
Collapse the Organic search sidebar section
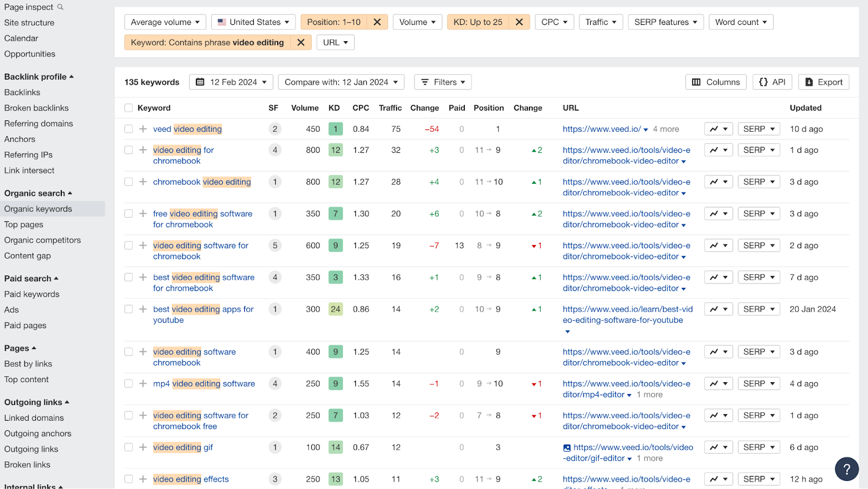pos(38,194)
